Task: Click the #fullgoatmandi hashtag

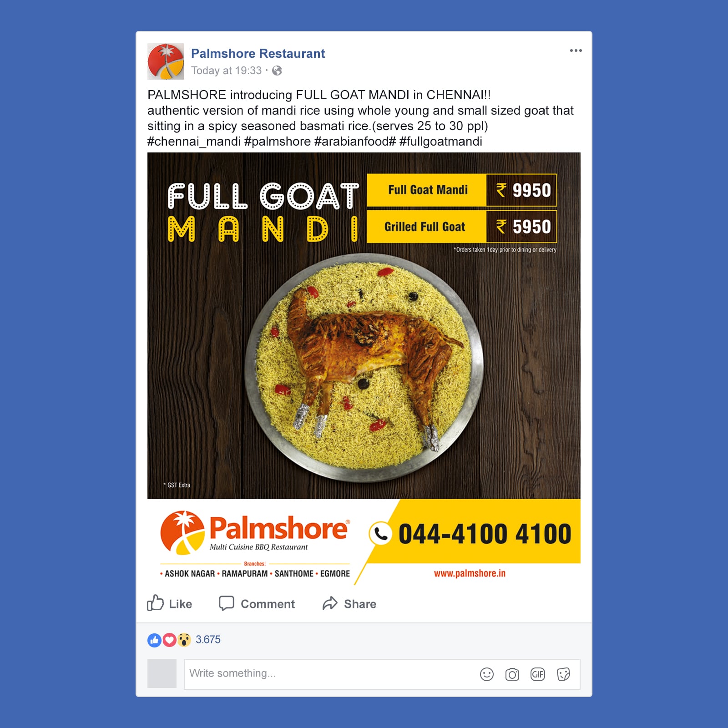Action: coord(440,142)
